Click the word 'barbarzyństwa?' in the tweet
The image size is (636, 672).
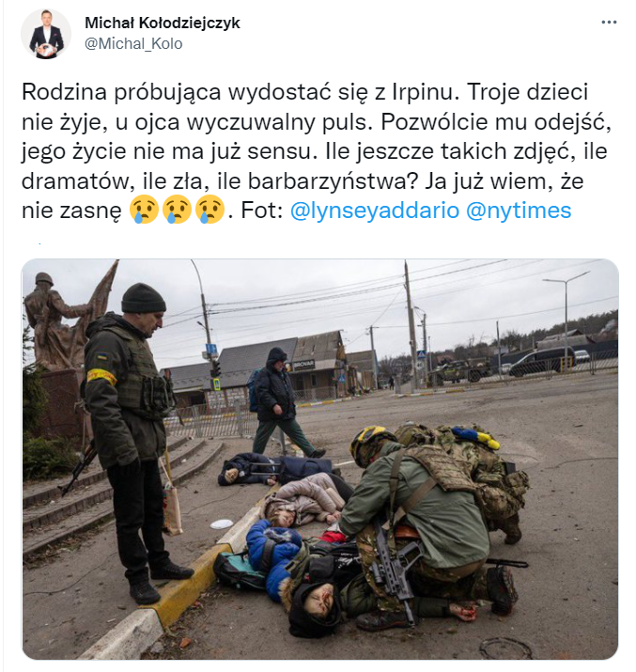333,181
